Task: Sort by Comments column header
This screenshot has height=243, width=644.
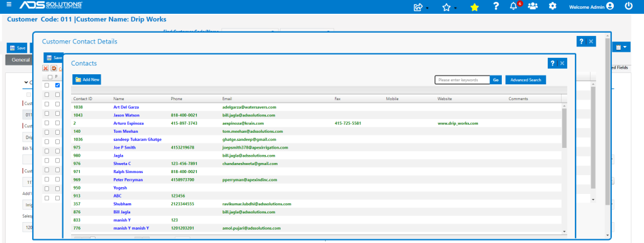Action: point(518,99)
